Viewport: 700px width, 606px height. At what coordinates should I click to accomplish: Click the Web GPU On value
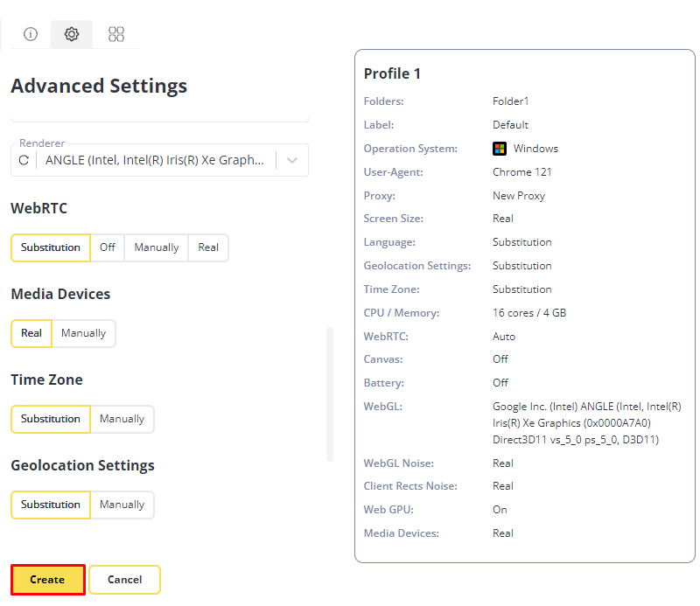tap(500, 510)
